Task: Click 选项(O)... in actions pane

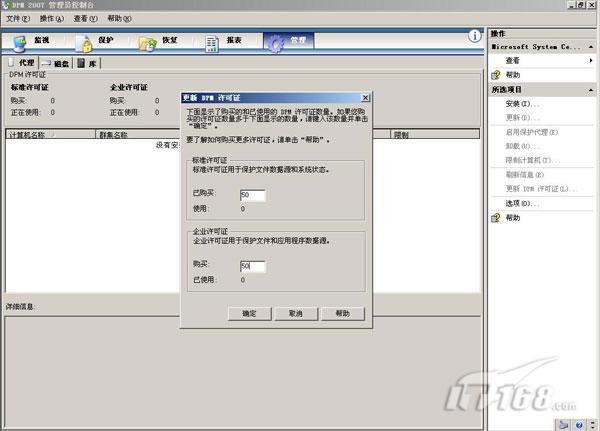Action: [x=522, y=203]
